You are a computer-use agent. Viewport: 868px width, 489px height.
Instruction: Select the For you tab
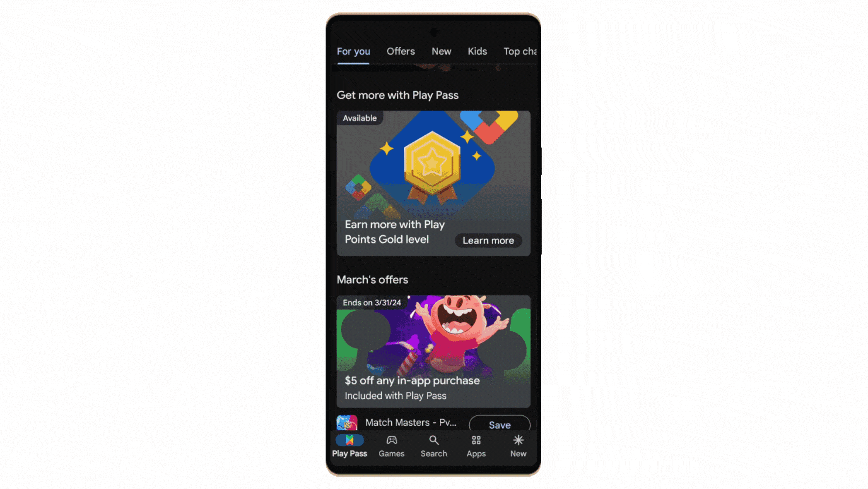pyautogui.click(x=353, y=51)
